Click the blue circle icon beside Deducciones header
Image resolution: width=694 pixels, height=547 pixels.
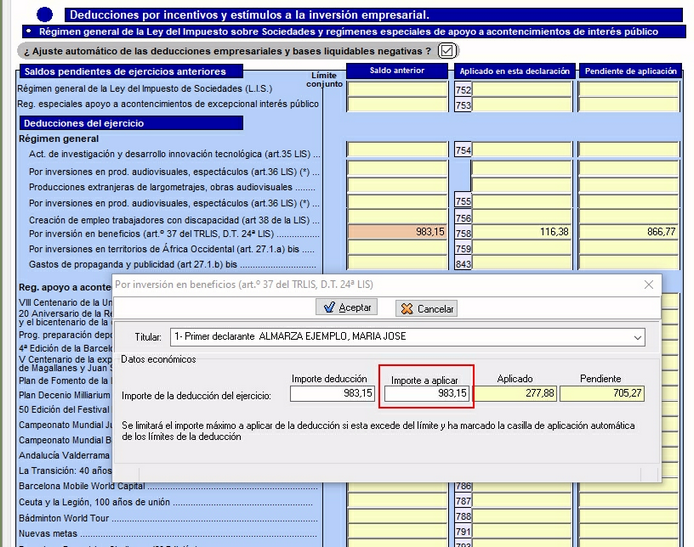pos(44,15)
